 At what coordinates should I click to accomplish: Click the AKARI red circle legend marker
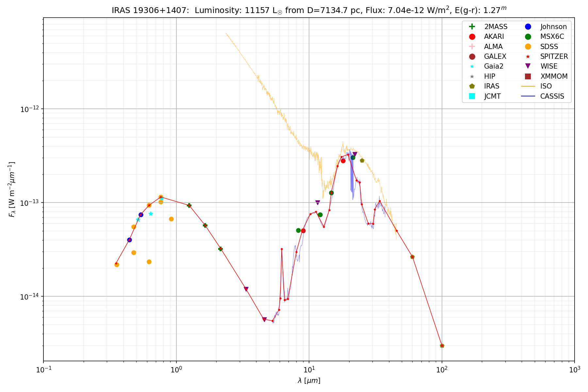[x=472, y=37]
